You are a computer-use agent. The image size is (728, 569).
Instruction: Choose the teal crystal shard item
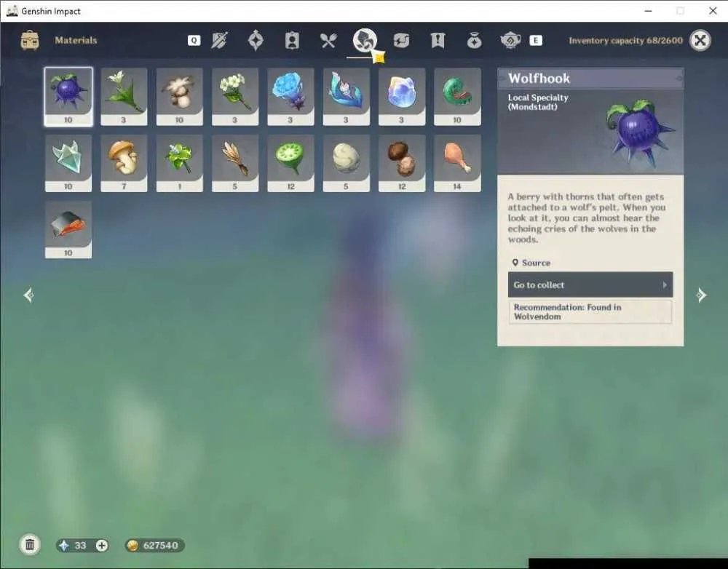click(x=68, y=164)
